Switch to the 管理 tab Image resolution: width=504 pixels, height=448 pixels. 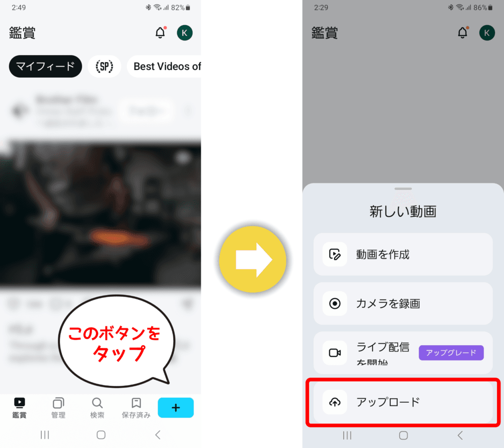click(59, 408)
